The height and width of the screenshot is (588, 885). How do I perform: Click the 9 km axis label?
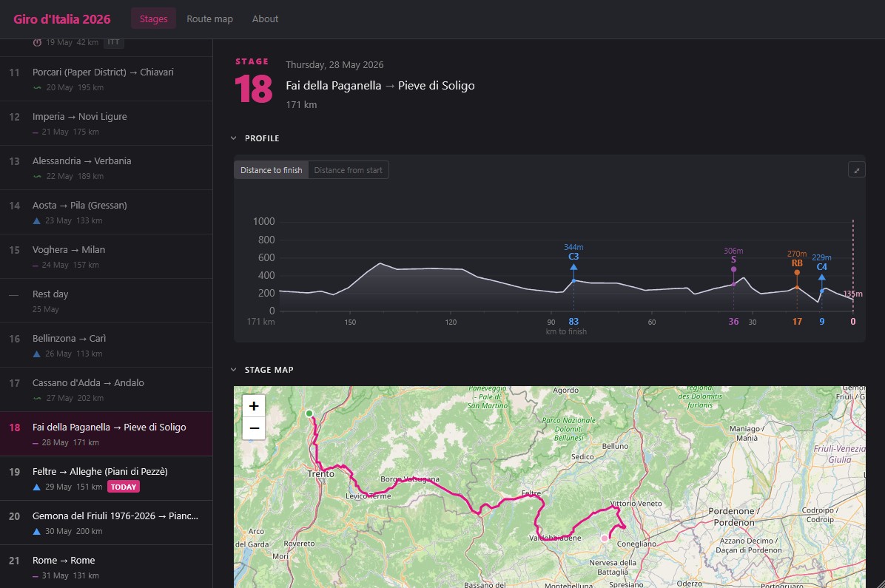coord(822,322)
